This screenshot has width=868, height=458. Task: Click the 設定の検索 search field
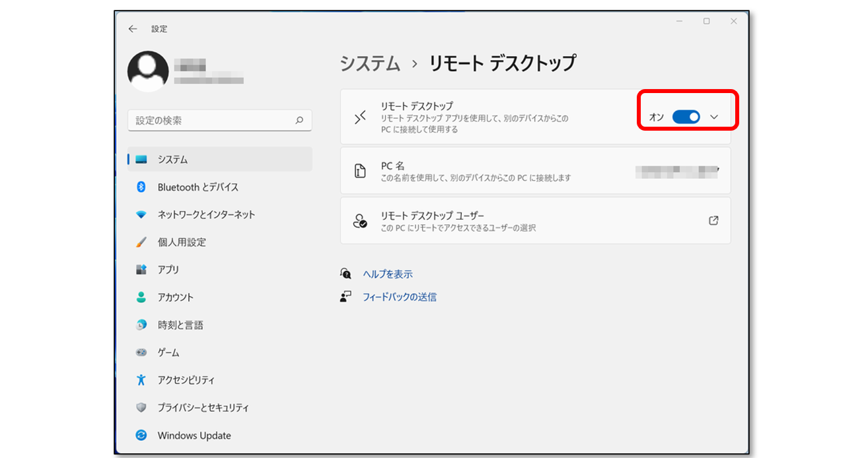pyautogui.click(x=220, y=120)
